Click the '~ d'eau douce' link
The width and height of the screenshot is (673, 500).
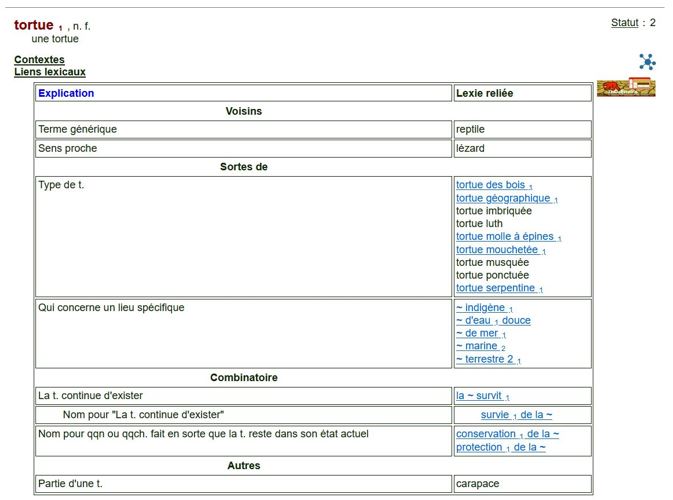click(493, 321)
